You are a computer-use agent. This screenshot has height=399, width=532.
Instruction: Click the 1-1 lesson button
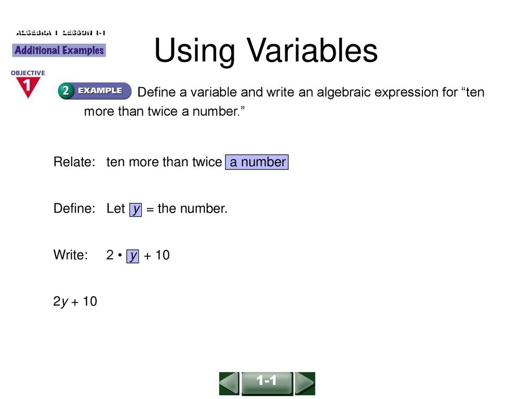tap(267, 383)
